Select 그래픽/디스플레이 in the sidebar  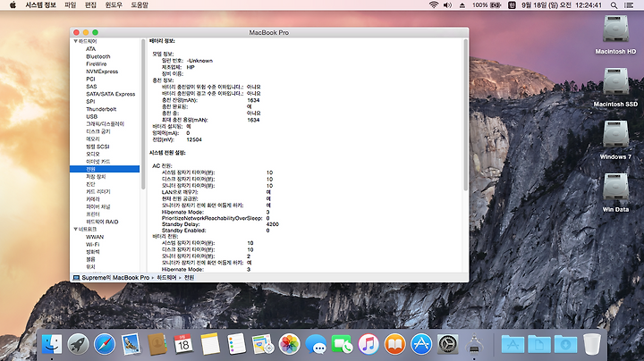106,124
